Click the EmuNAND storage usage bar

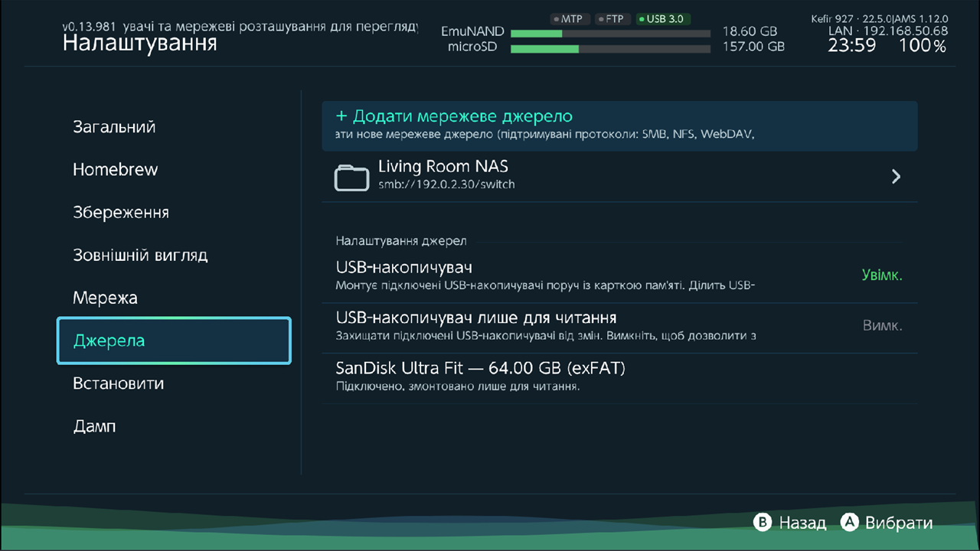609,34
